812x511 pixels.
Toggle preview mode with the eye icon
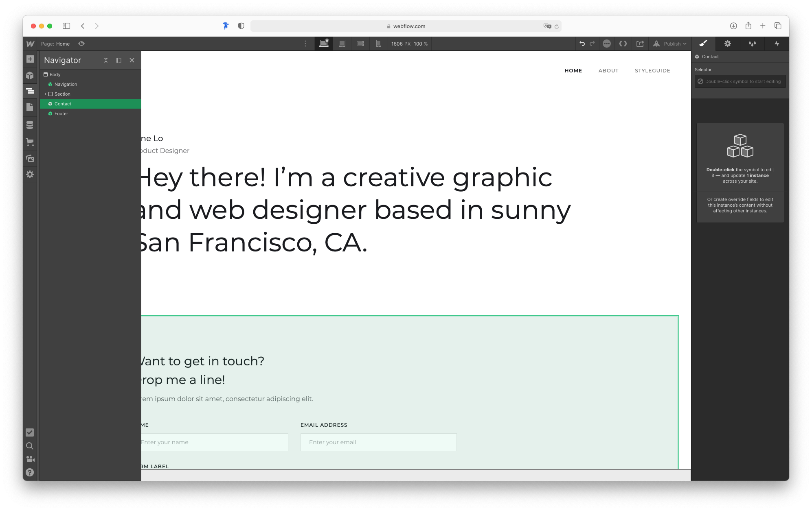(x=81, y=44)
